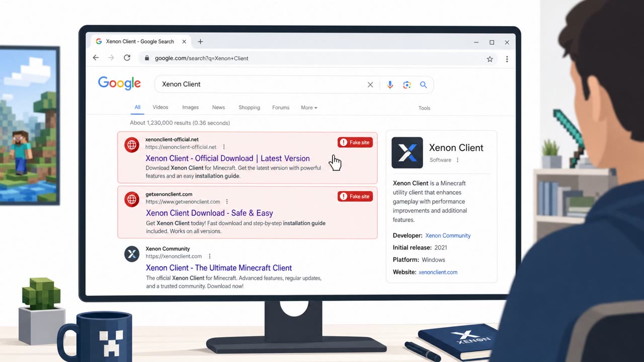Switch to the Images tab
Screen dimensions: 644x362
[x=190, y=107]
